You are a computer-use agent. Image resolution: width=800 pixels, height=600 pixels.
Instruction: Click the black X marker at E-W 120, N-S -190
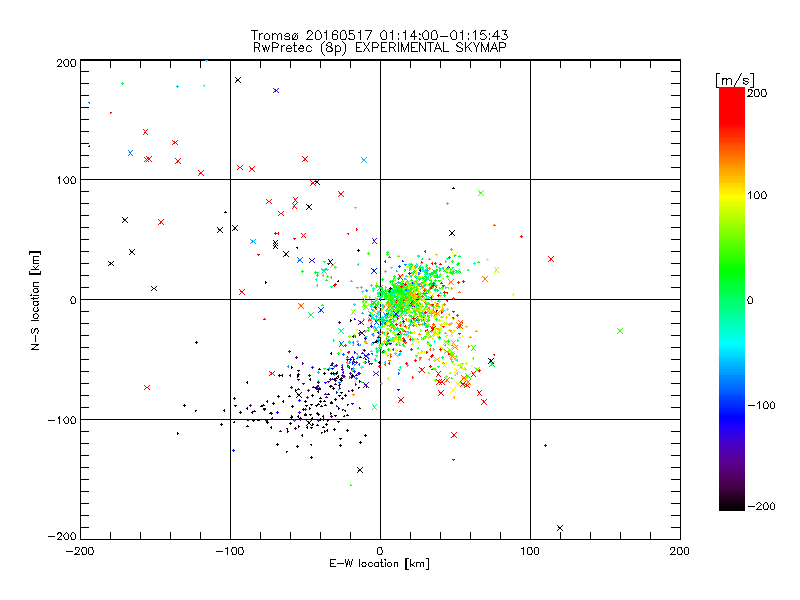[x=560, y=528]
